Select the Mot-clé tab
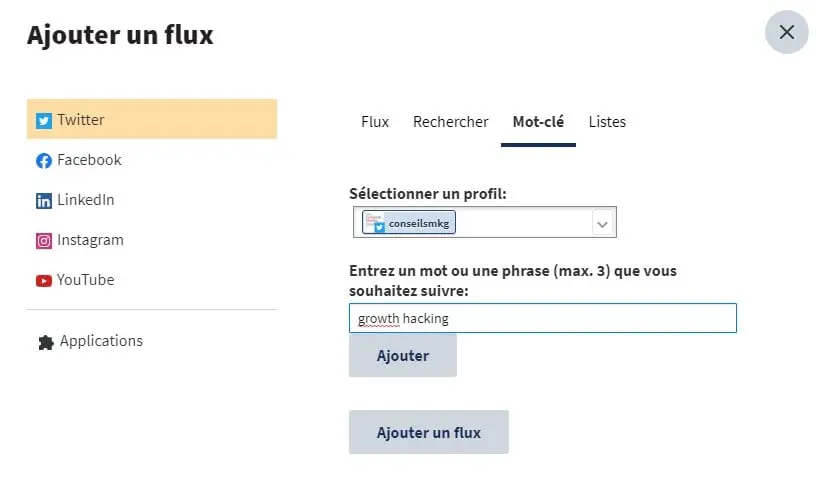Viewport: 816px width, 504px height. [x=538, y=122]
